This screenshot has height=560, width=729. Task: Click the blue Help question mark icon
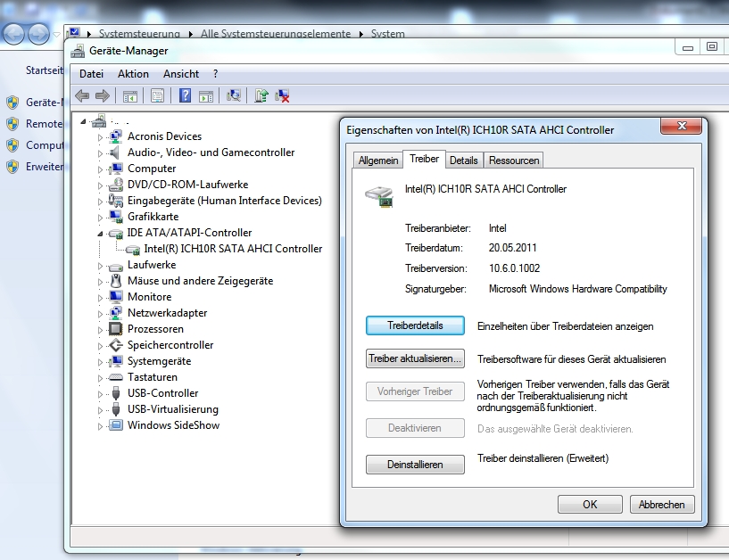pos(185,95)
